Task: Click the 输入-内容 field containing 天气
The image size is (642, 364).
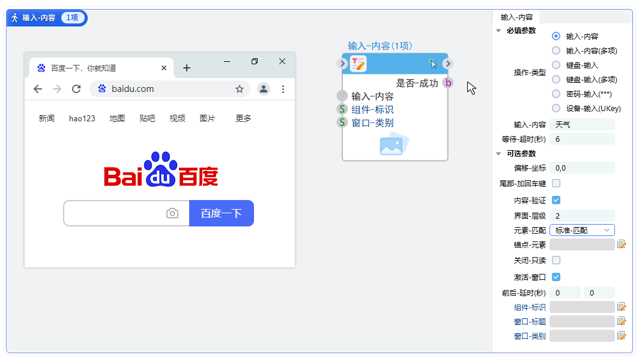Action: pos(581,124)
